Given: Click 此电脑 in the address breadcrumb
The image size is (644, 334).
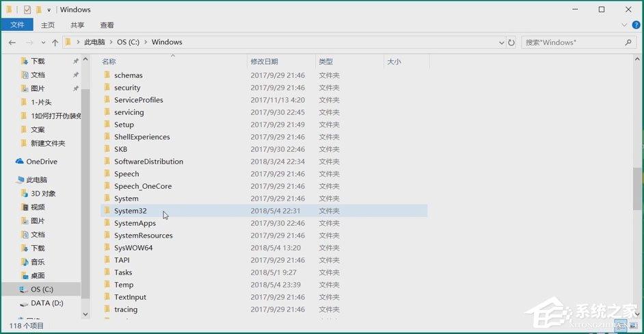Looking at the screenshot, I should [x=94, y=42].
